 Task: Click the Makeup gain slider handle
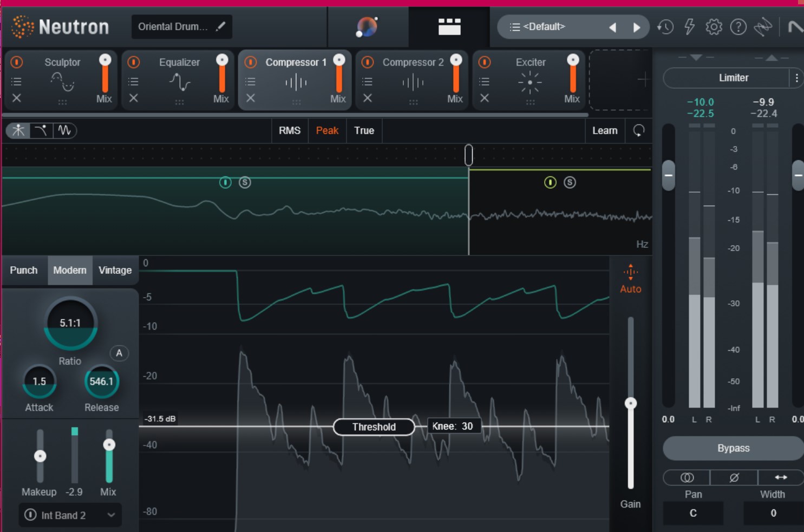pyautogui.click(x=40, y=456)
